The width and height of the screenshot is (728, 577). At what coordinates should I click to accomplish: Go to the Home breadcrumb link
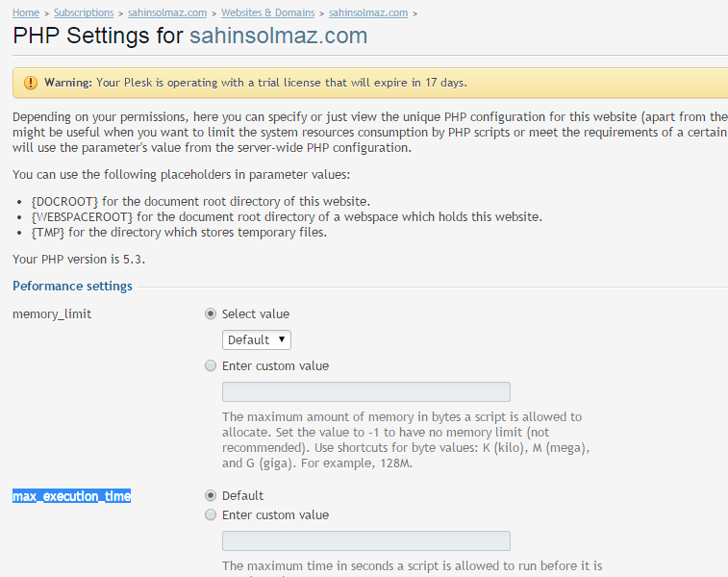(26, 13)
